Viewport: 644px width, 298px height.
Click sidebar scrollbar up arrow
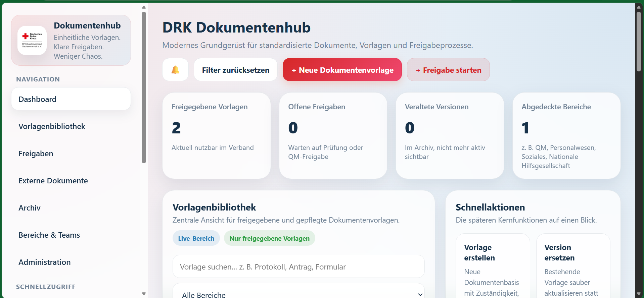pos(144,7)
